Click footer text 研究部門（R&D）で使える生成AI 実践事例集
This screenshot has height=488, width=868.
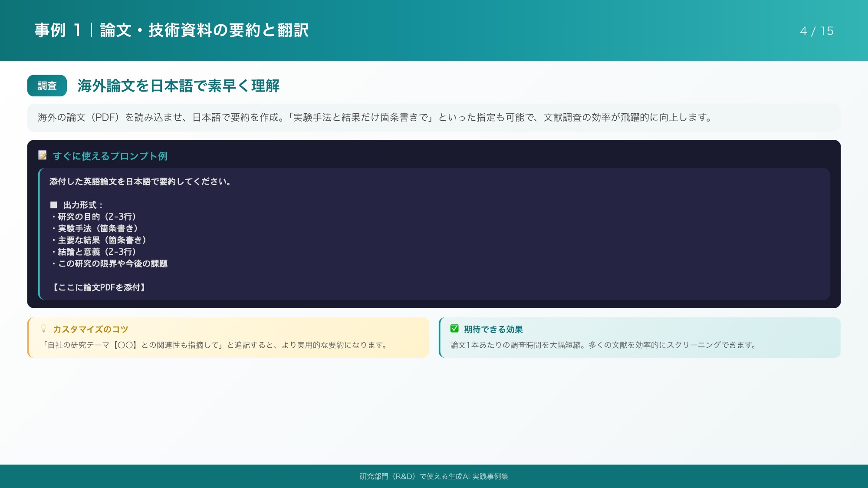tap(434, 476)
